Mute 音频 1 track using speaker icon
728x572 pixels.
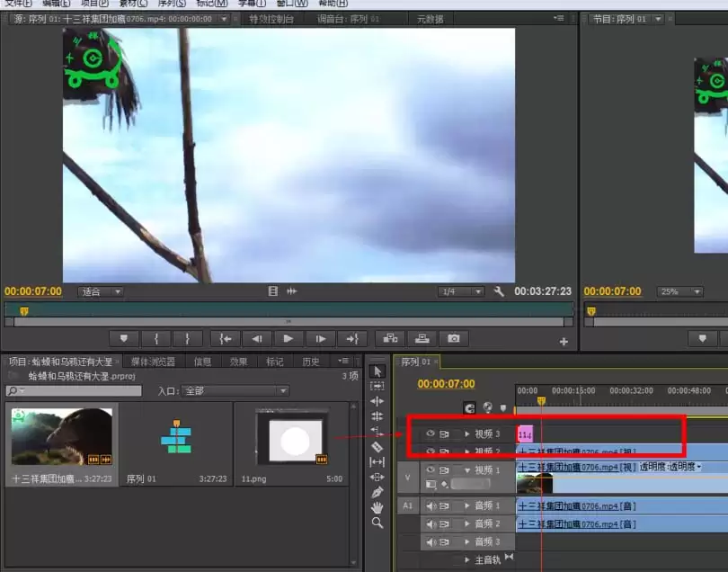(x=430, y=506)
